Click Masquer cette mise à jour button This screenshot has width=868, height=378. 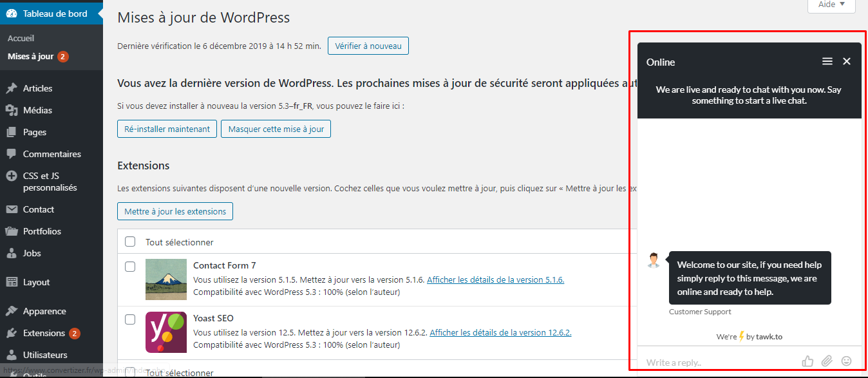tap(276, 129)
